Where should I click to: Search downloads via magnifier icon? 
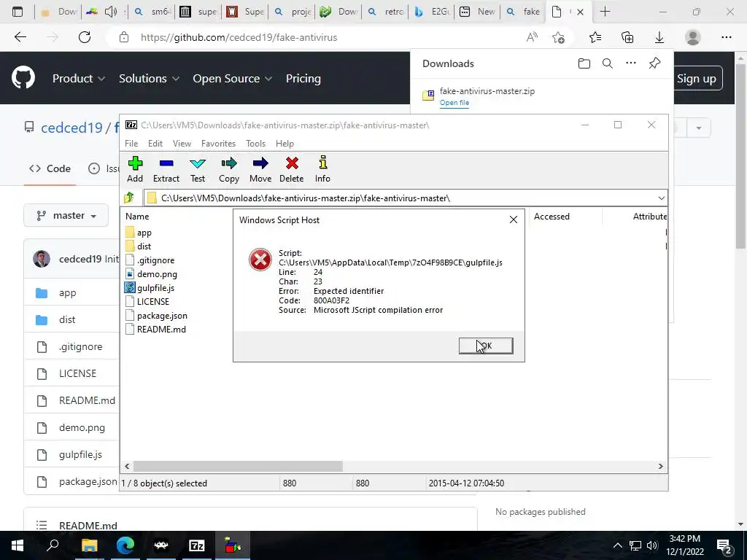point(608,63)
